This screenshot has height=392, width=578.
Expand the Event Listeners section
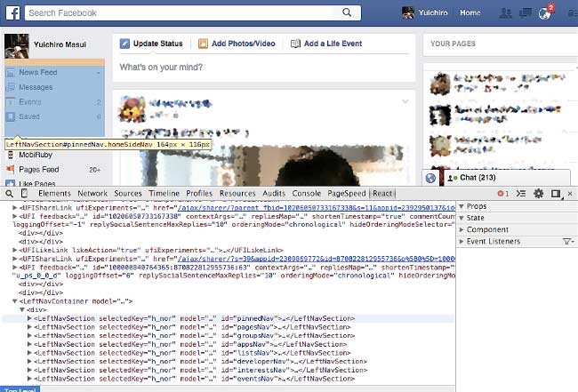point(462,241)
